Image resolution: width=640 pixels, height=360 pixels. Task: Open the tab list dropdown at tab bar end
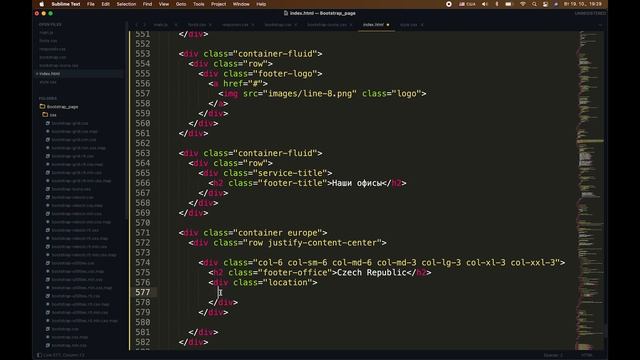600,25
